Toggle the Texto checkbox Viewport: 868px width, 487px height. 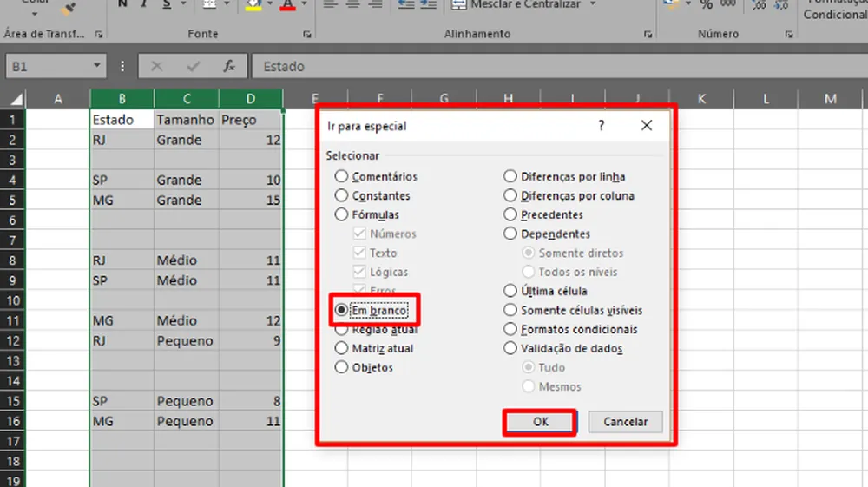(359, 253)
